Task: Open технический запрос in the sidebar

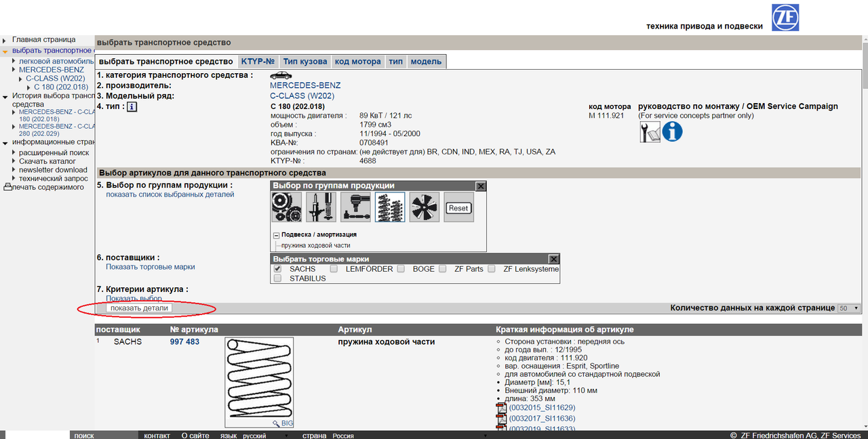Action: pyautogui.click(x=54, y=178)
